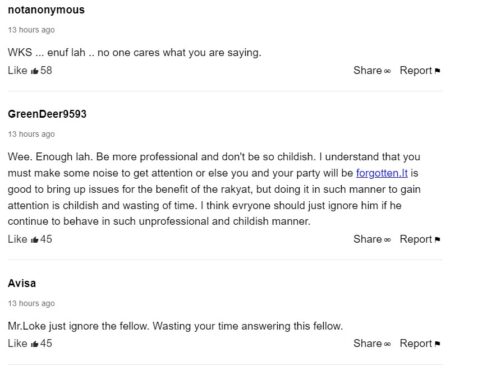Screen dimensions: 478x375
Task: Click report flag icon on Avisa's comment
Action: [x=437, y=344]
